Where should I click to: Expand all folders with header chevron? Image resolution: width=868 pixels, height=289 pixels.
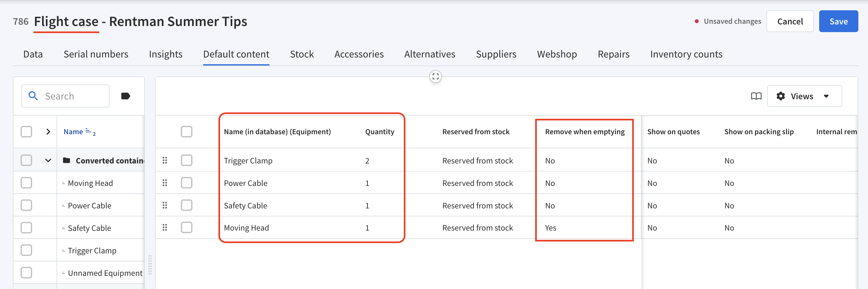coord(48,132)
